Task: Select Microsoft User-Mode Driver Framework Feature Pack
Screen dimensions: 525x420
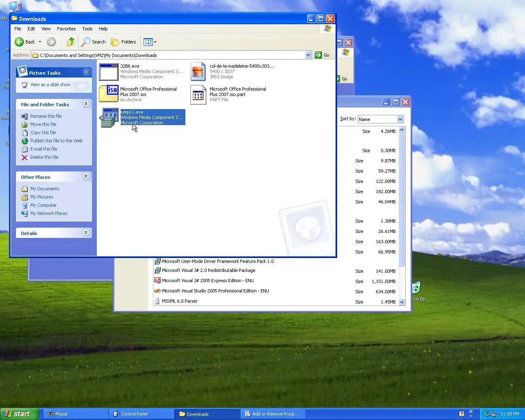Action: click(217, 261)
